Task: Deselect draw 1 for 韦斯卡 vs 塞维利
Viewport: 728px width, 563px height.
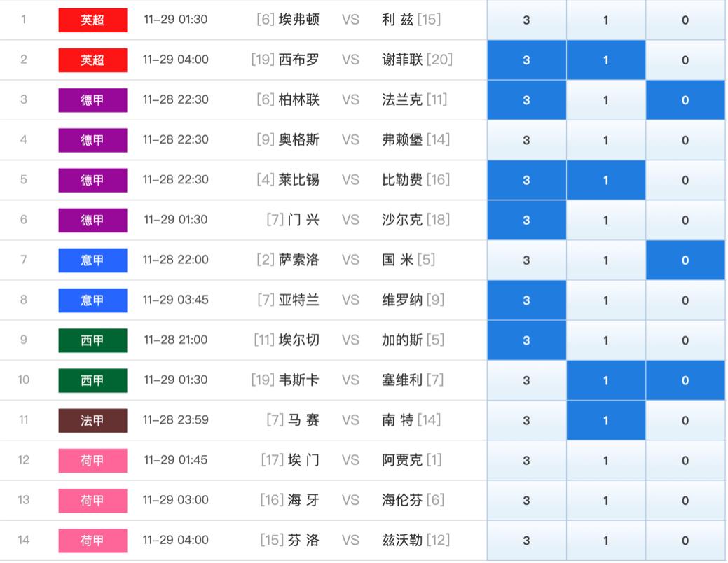Action: [x=606, y=380]
